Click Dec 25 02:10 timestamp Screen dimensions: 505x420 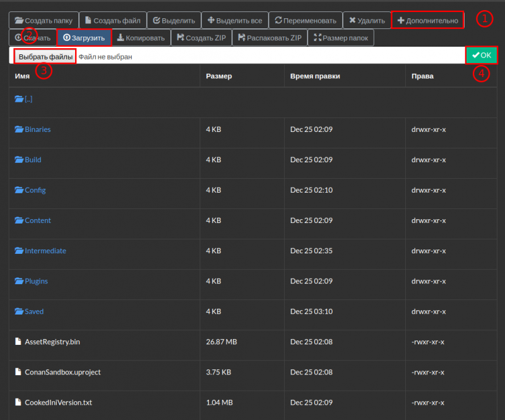(311, 190)
